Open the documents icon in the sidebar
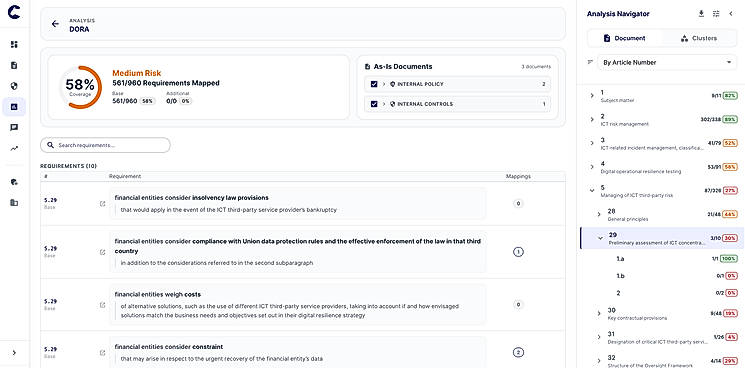Image resolution: width=745 pixels, height=368 pixels. tap(14, 66)
